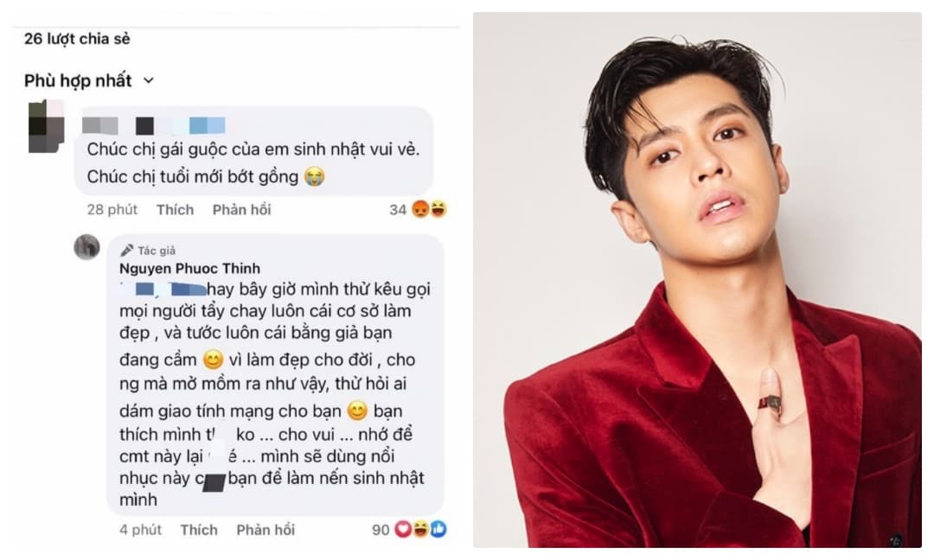Screen dimensions: 934x560
Task: Click the blurred commenter avatar at top
Action: click(x=47, y=125)
